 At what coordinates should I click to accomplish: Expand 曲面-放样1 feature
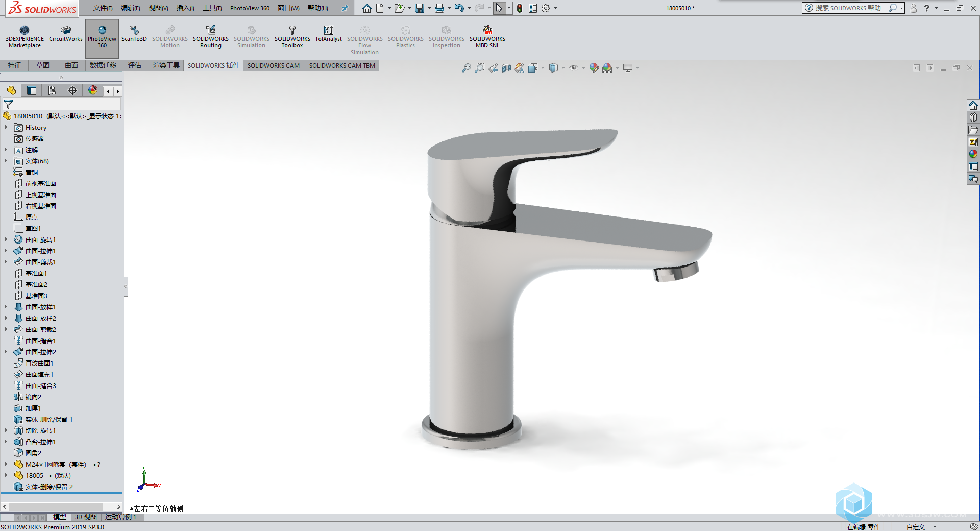click(x=6, y=307)
